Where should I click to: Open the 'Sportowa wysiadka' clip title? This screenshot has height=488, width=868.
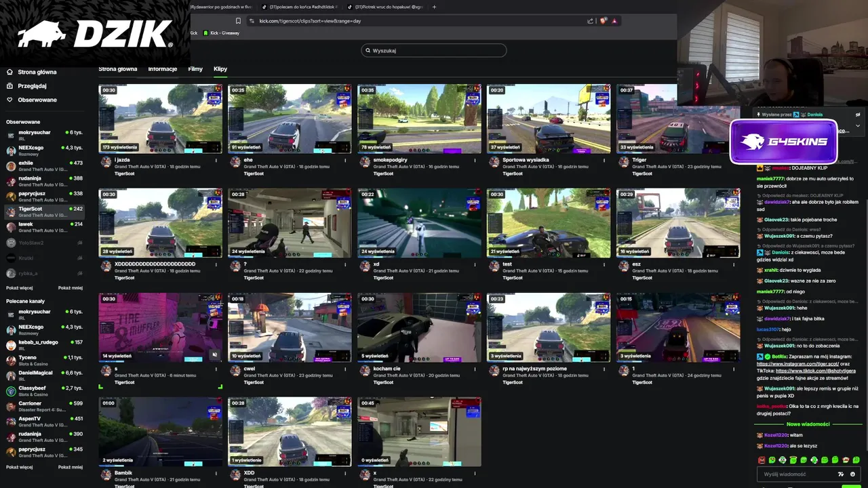[x=526, y=160]
